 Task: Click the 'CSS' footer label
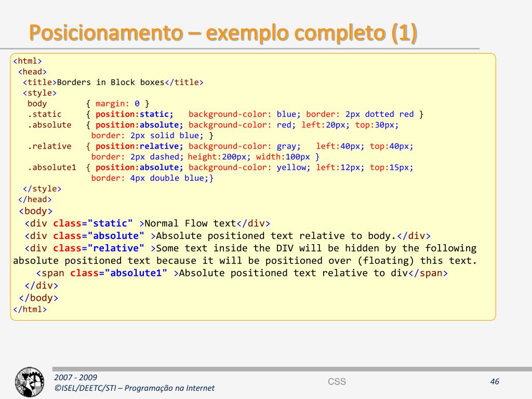337,382
